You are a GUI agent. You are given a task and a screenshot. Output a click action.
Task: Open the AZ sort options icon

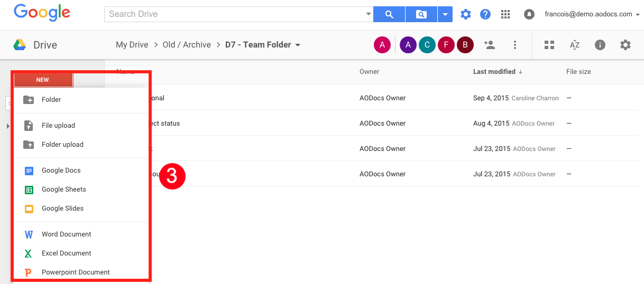click(x=575, y=45)
